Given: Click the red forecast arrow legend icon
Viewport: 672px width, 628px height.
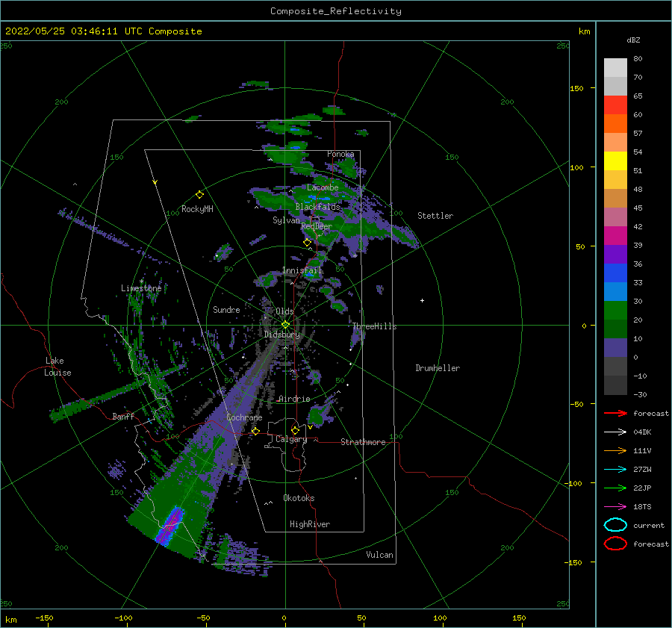Looking at the screenshot, I should click(x=615, y=413).
